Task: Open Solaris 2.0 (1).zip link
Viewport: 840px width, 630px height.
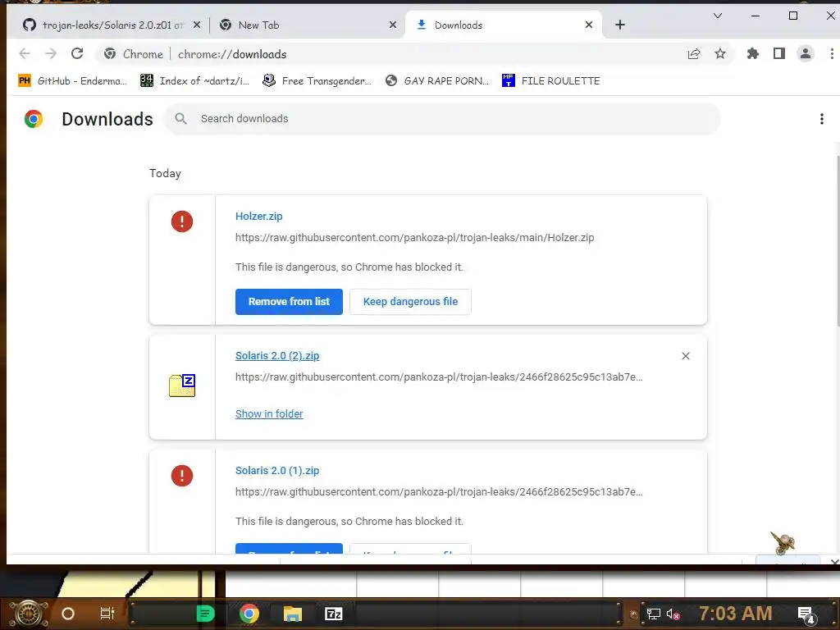Action: [277, 470]
